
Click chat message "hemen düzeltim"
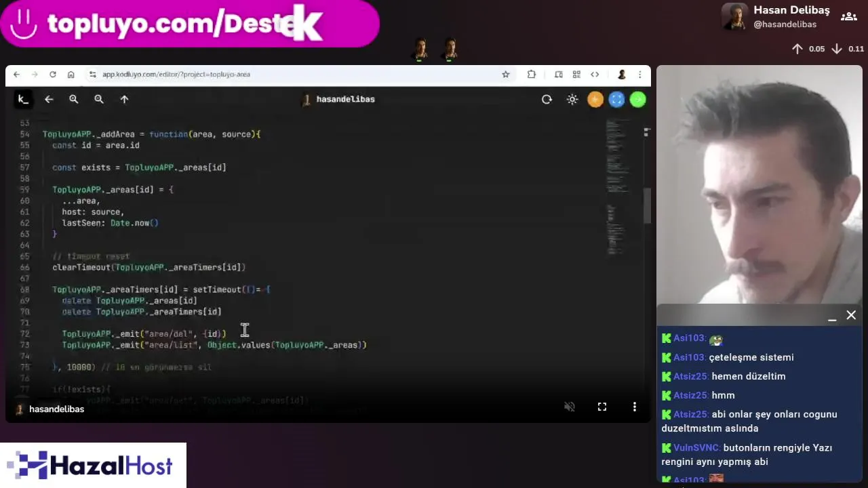749,376
